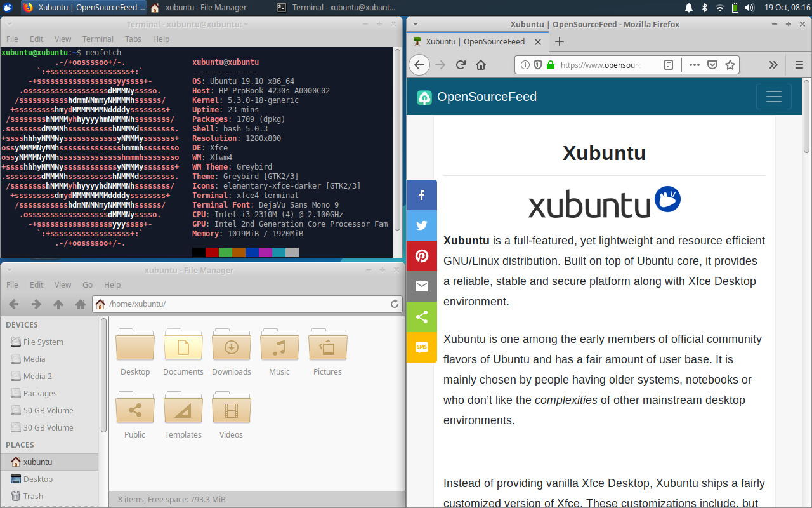The width and height of the screenshot is (812, 508).
Task: Open the Tabs menu in Terminal
Action: tap(133, 39)
